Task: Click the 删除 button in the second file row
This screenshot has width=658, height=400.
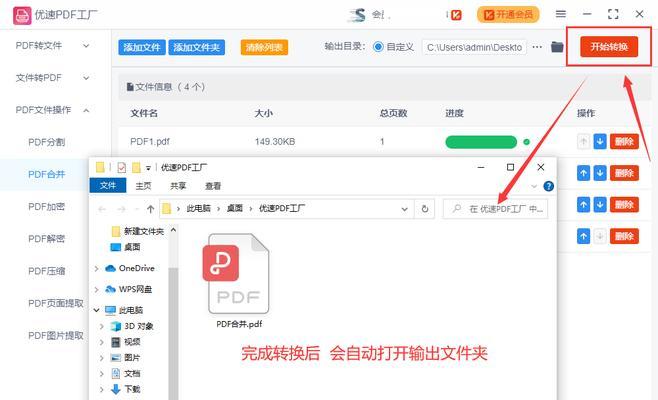Action: tap(624, 173)
